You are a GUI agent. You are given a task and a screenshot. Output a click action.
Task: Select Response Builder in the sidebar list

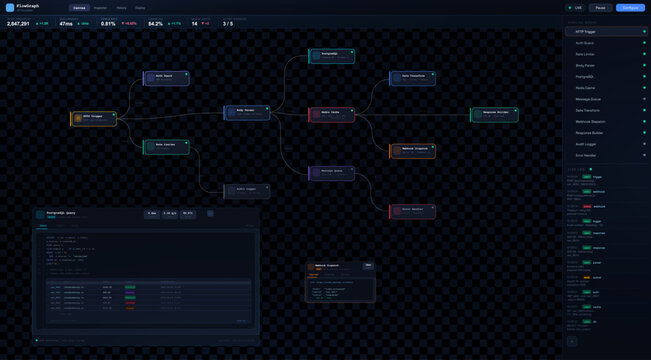(x=606, y=132)
